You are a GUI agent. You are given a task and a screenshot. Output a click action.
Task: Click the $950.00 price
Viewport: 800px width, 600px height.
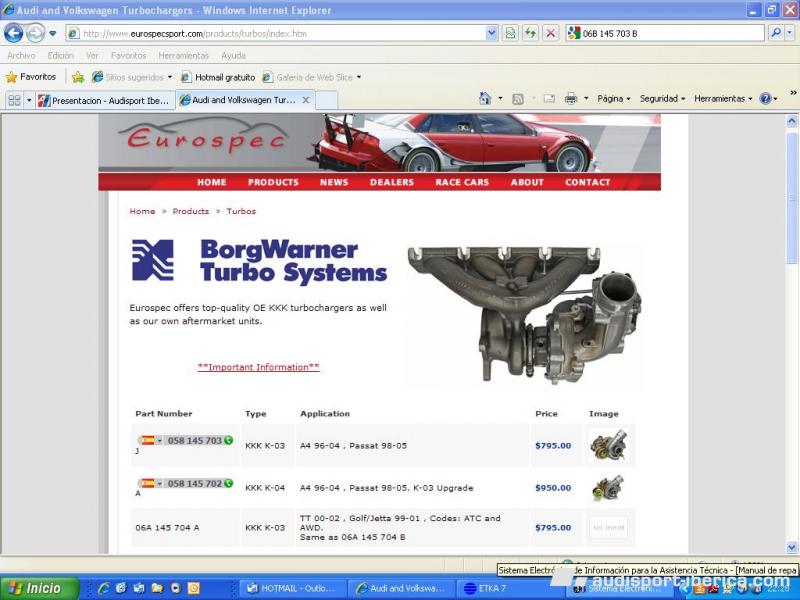(x=553, y=488)
